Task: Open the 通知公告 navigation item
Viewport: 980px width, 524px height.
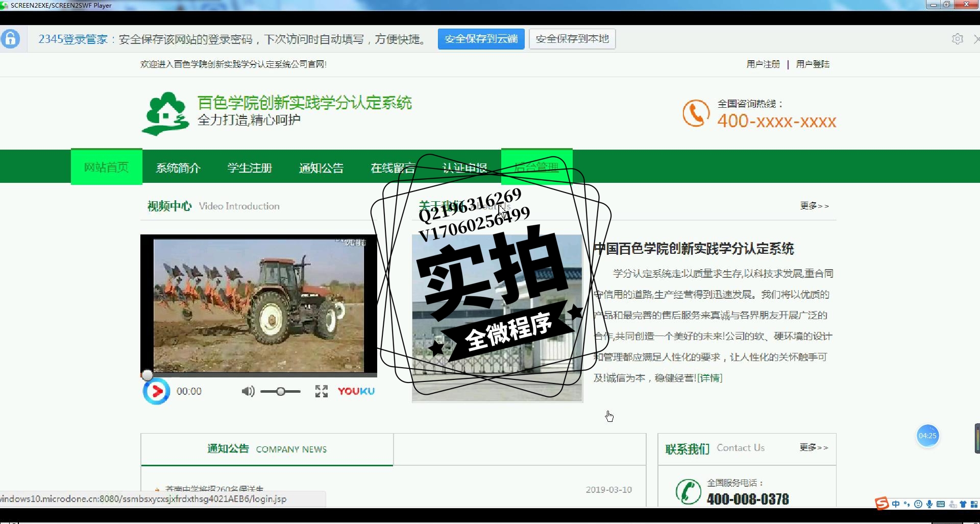Action: click(321, 168)
